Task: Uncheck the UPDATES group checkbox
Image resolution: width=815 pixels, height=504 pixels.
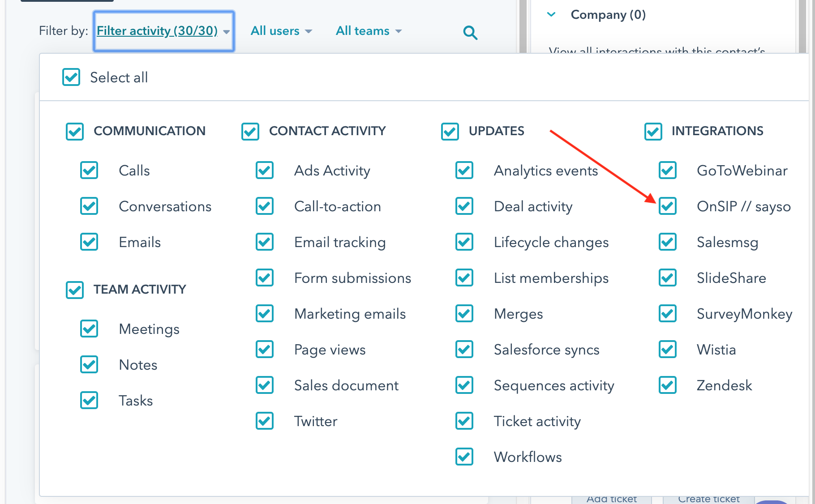Action: [450, 131]
